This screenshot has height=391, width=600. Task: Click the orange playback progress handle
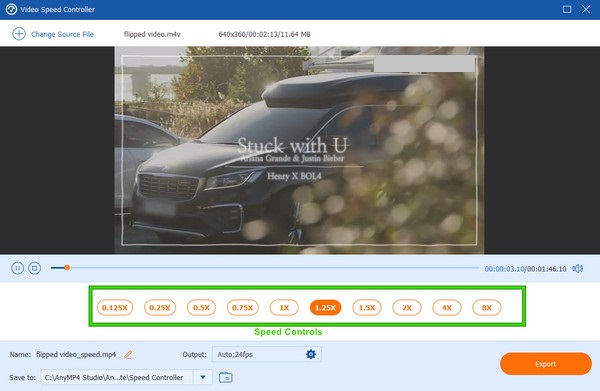tap(67, 268)
